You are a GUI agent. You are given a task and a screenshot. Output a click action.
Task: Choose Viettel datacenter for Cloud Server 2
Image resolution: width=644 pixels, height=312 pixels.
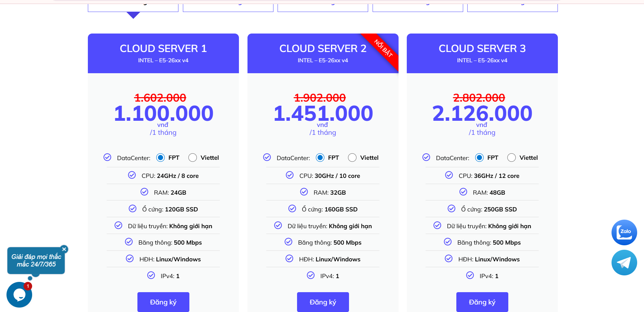352,158
